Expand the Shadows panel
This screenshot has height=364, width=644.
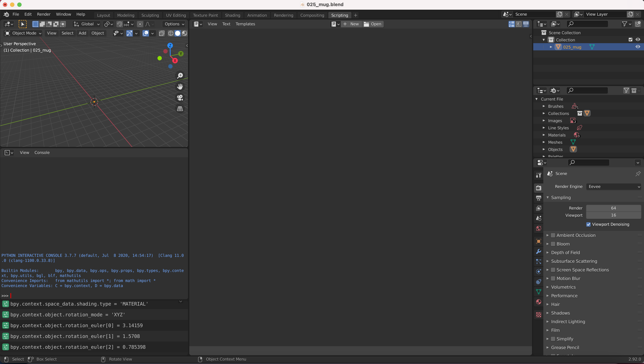pyautogui.click(x=547, y=313)
